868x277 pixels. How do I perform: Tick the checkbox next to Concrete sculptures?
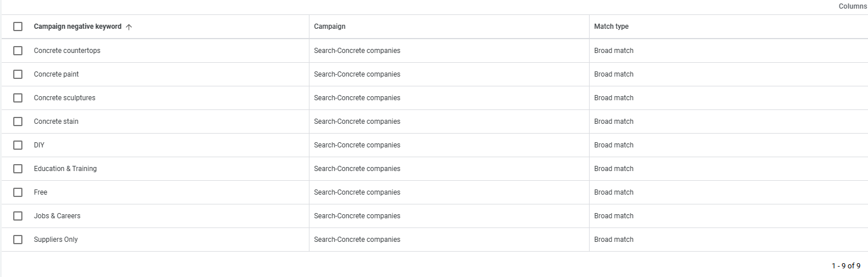[18, 98]
